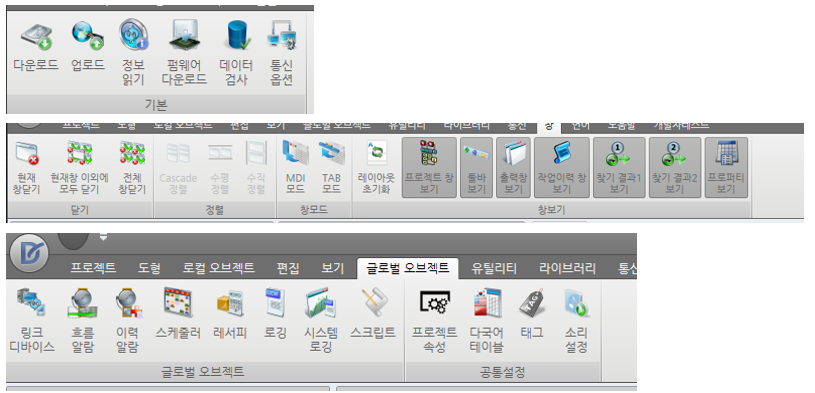Open 통신 옵션 (Communication options)
Screen dimensions: 815x393
tap(282, 52)
